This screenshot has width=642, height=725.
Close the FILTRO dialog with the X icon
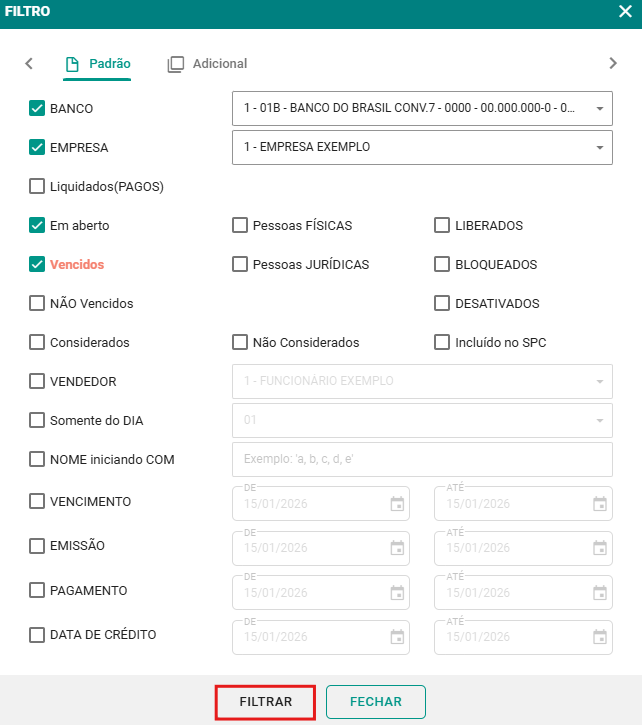(624, 13)
